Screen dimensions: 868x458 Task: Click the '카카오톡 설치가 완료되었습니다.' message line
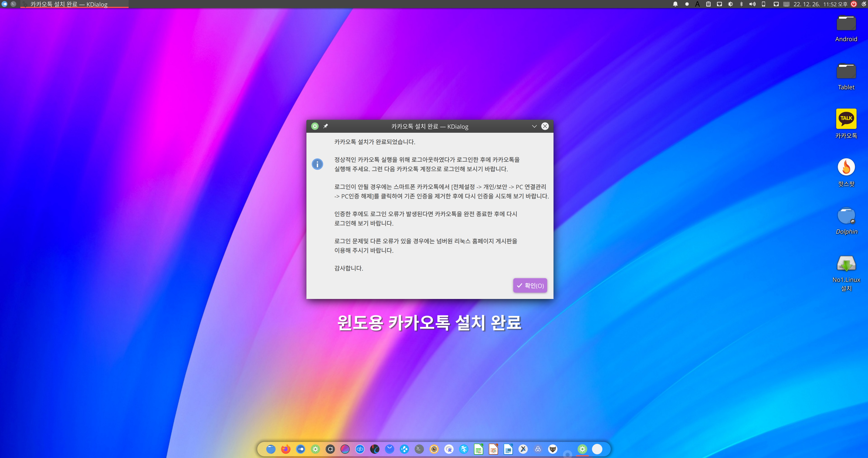[x=375, y=142]
